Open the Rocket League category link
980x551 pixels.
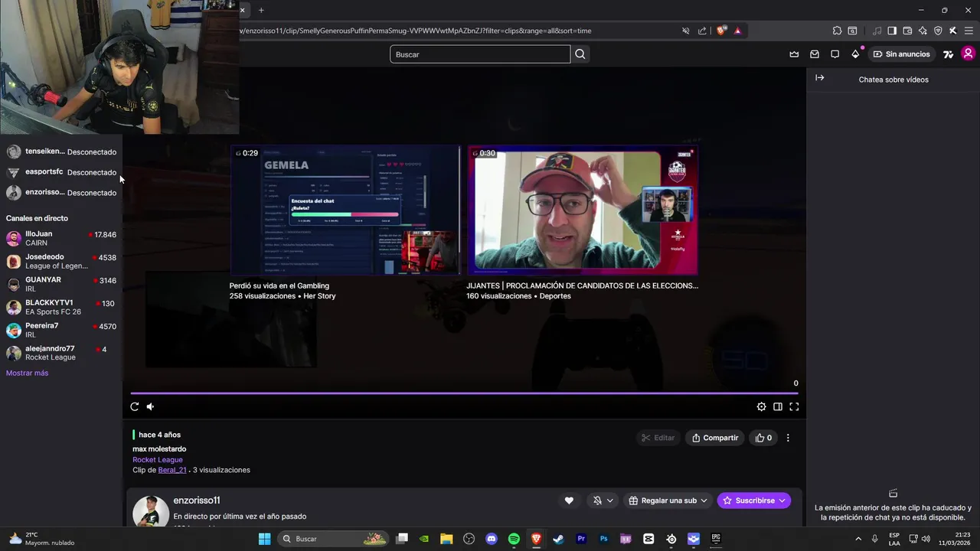(x=158, y=460)
